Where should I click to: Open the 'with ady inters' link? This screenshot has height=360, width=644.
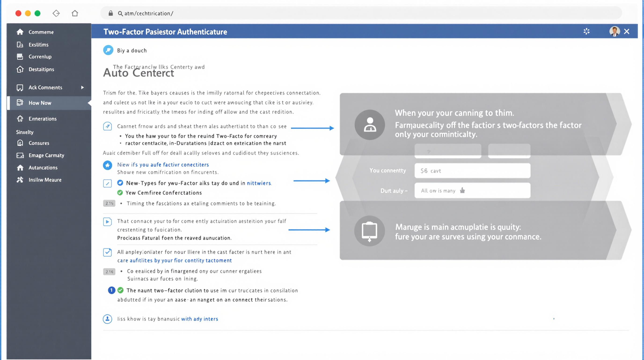(x=200, y=319)
